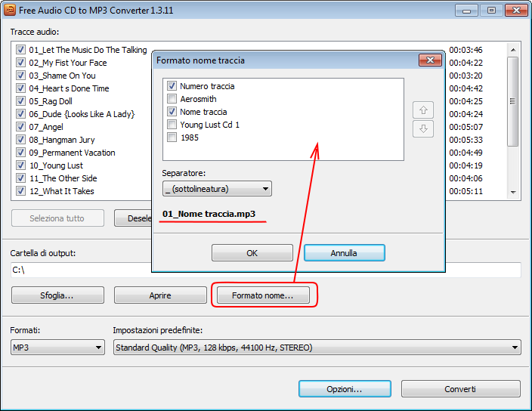This screenshot has width=532, height=411.
Task: Open the Formato nome... button
Action: [x=263, y=295]
